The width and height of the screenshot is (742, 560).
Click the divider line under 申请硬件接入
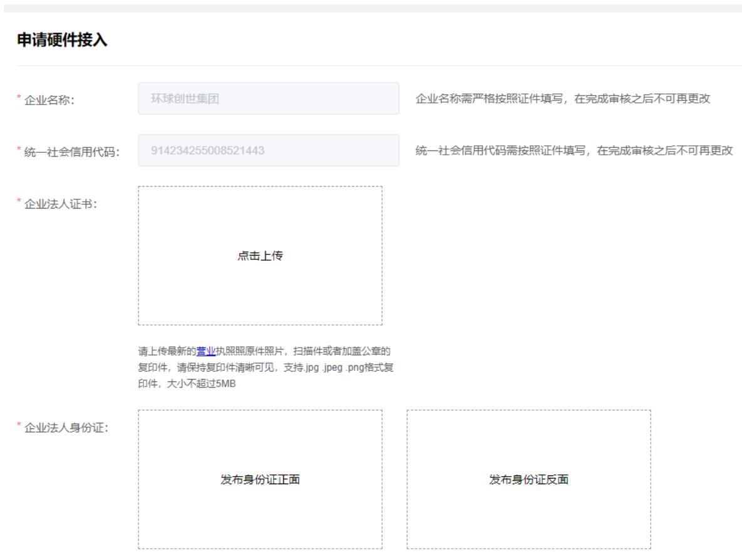pos(376,65)
